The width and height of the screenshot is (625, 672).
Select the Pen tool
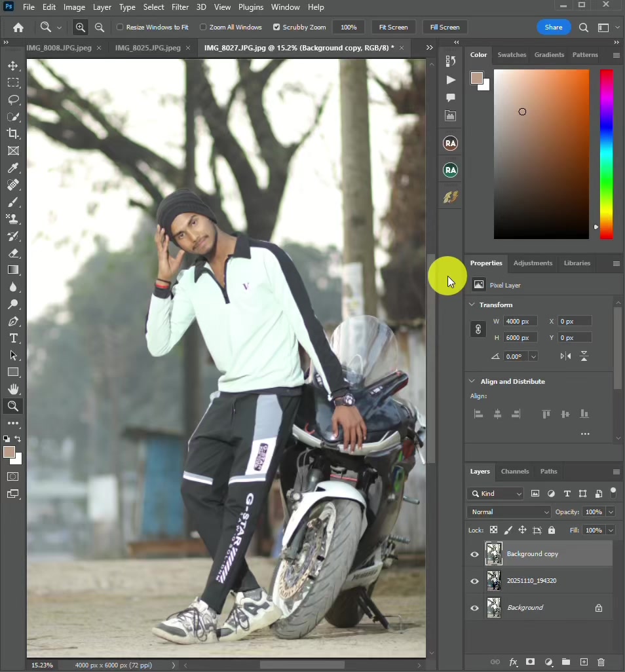13,322
